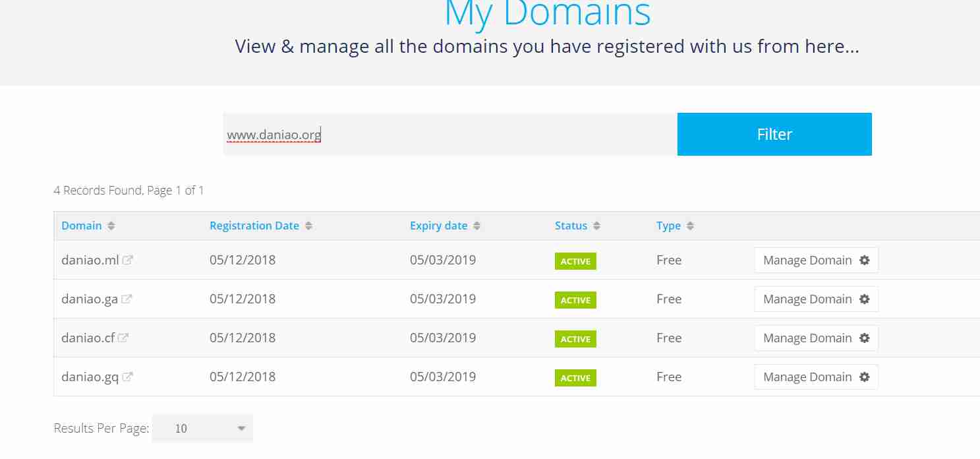Open external link icon beside daniao.cf

click(123, 338)
